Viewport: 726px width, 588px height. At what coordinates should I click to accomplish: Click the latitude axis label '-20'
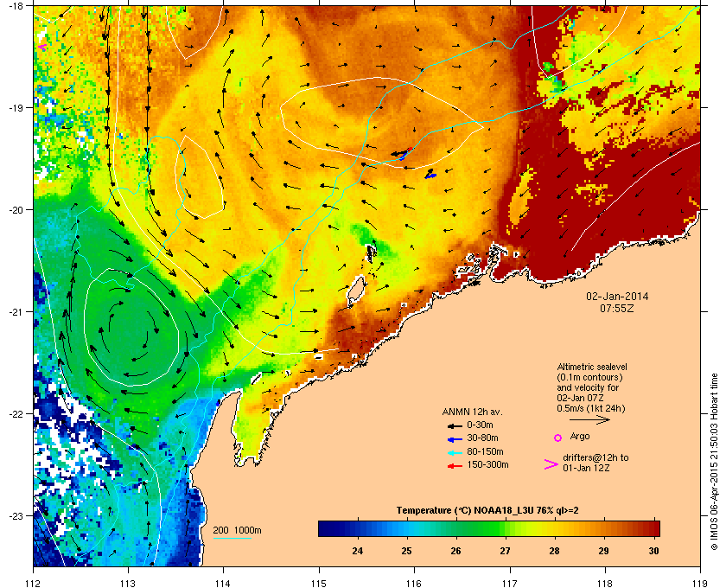(16, 209)
